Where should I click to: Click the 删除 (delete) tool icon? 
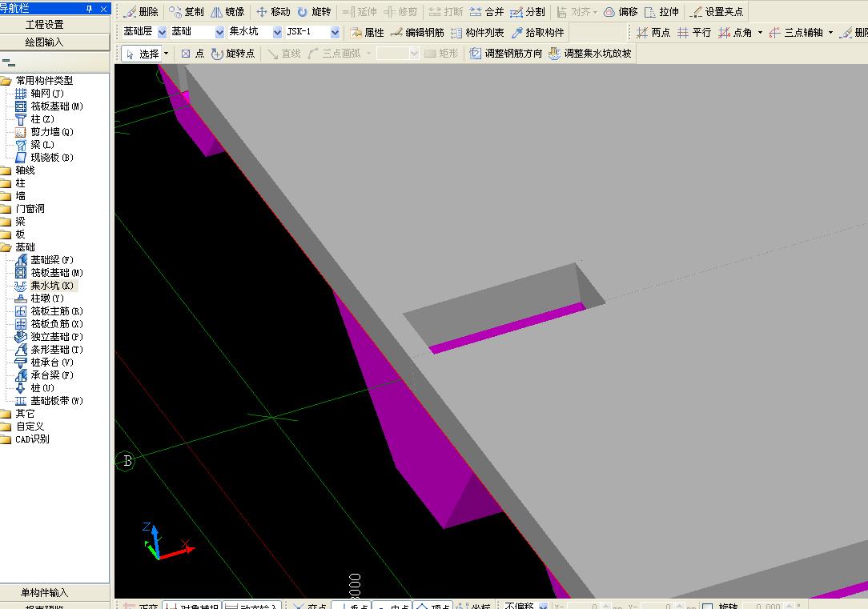pyautogui.click(x=141, y=12)
